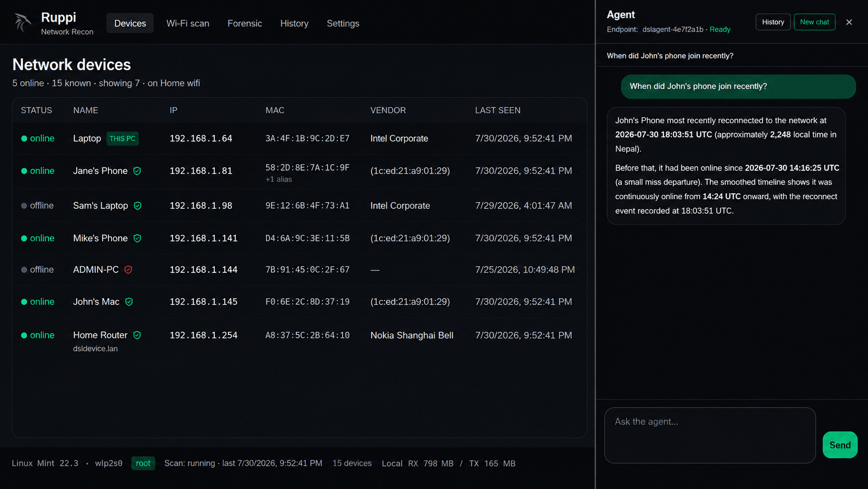The width and height of the screenshot is (868, 489).
Task: Sort by the STATUS column header
Action: coord(36,110)
